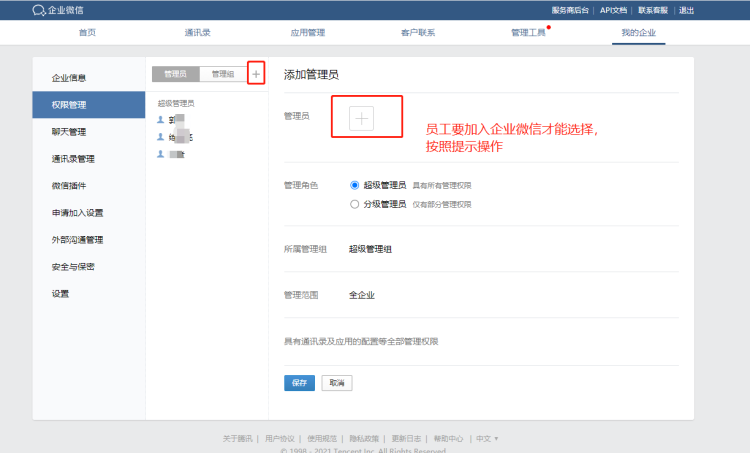The image size is (750, 453).
Task: Select 超级管理员 radio button
Action: point(354,185)
